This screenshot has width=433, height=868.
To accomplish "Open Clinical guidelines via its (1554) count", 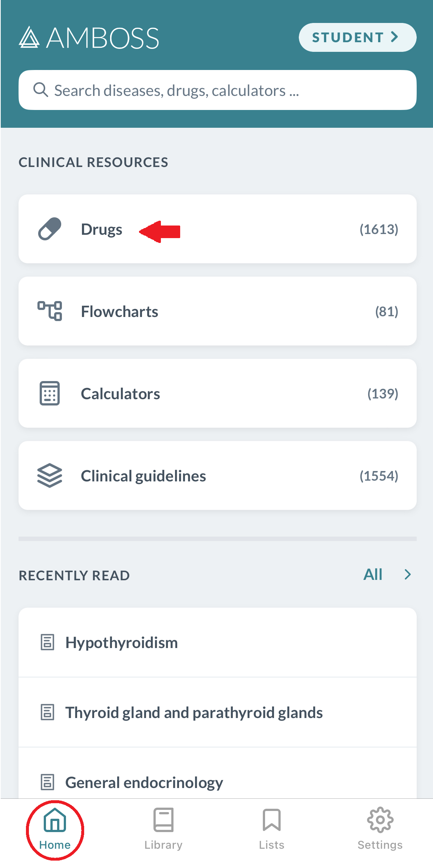I will coord(379,476).
